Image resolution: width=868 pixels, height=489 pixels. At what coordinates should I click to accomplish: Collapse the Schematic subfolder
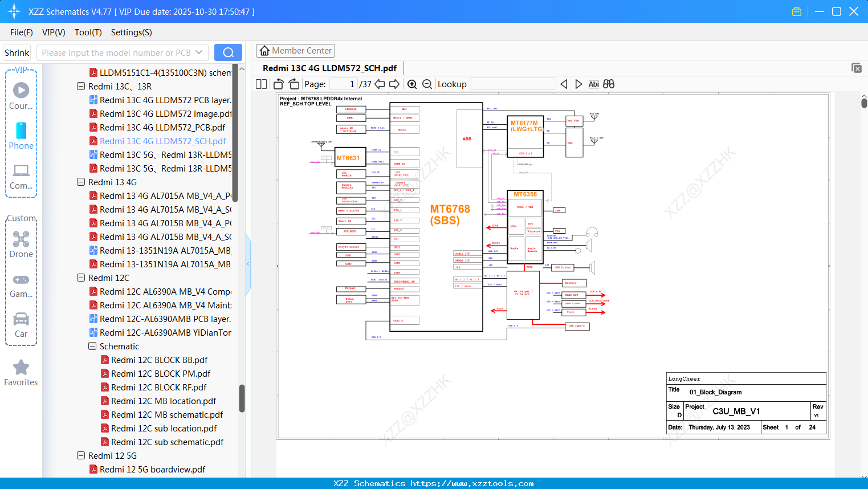pos(92,346)
